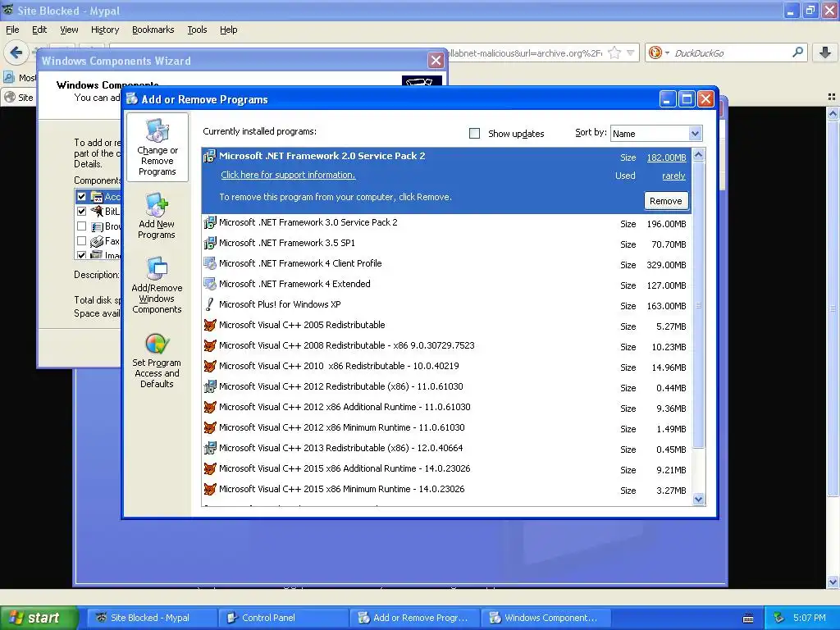840x630 pixels.
Task: Click the Mypal downloads arrow icon
Action: tap(825, 52)
